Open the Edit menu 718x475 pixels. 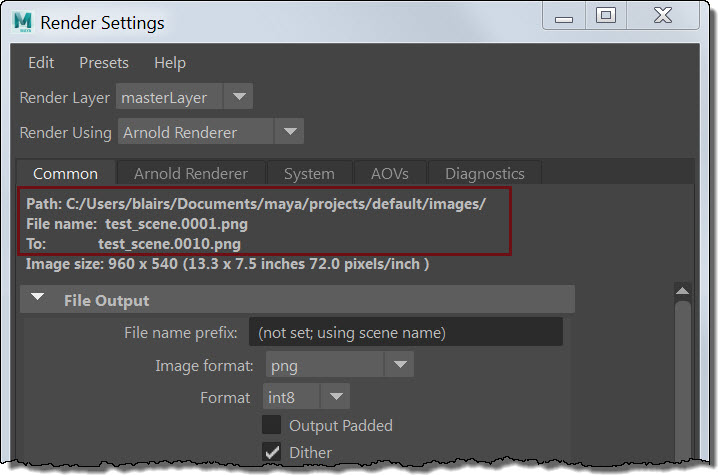click(41, 62)
